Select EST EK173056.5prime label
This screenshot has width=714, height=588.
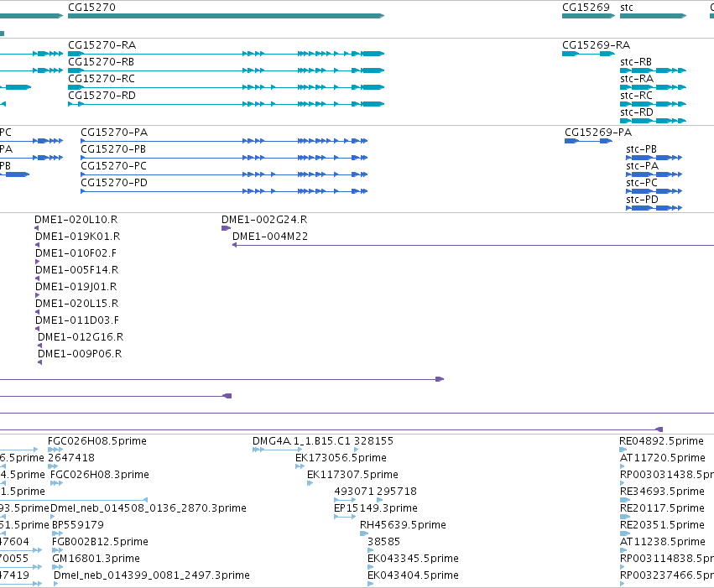(341, 458)
